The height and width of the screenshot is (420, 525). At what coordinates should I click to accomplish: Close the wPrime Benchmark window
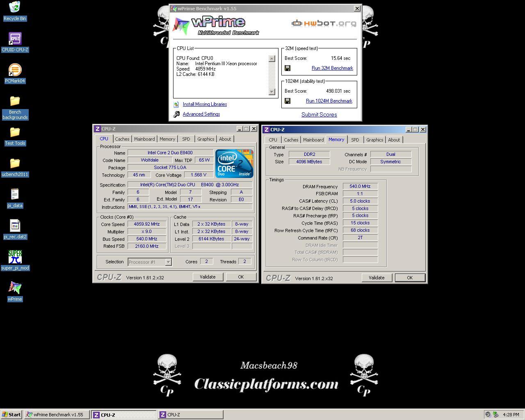click(357, 8)
